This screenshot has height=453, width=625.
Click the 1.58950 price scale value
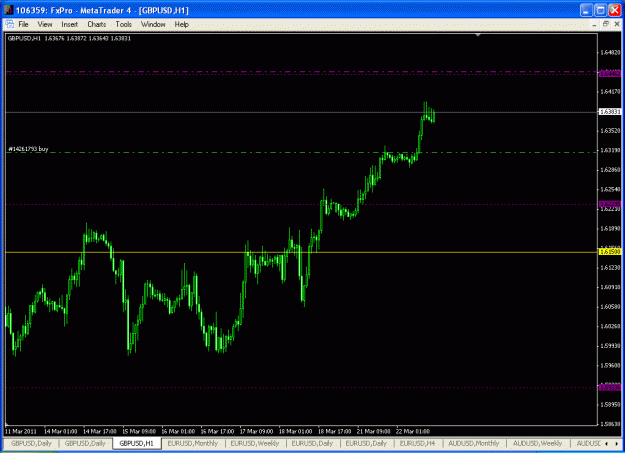(610, 404)
